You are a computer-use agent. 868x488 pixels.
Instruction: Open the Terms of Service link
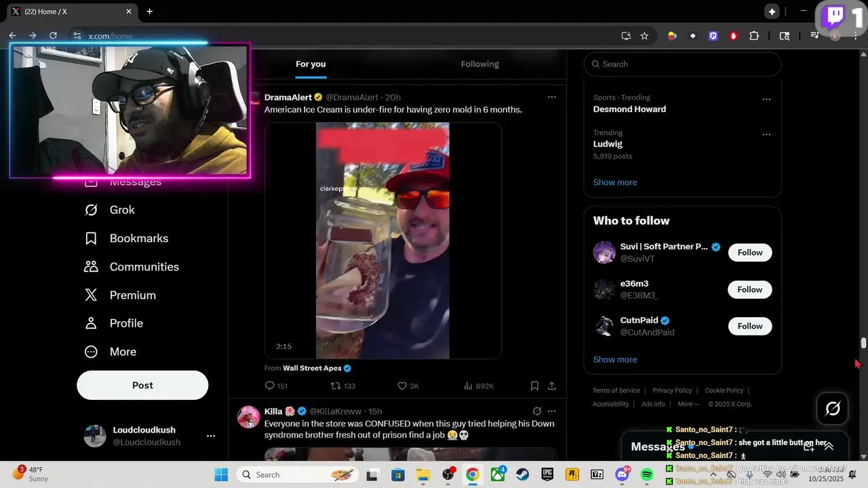(x=616, y=390)
